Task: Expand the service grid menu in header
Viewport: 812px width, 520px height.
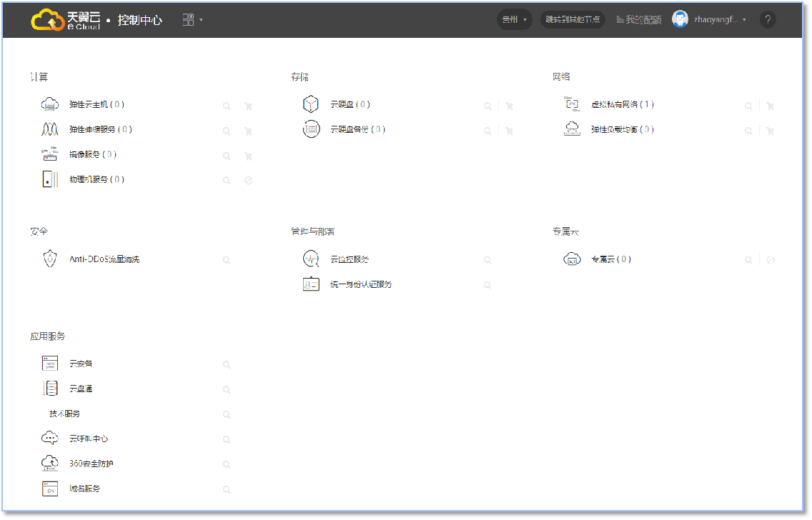Action: [x=192, y=20]
